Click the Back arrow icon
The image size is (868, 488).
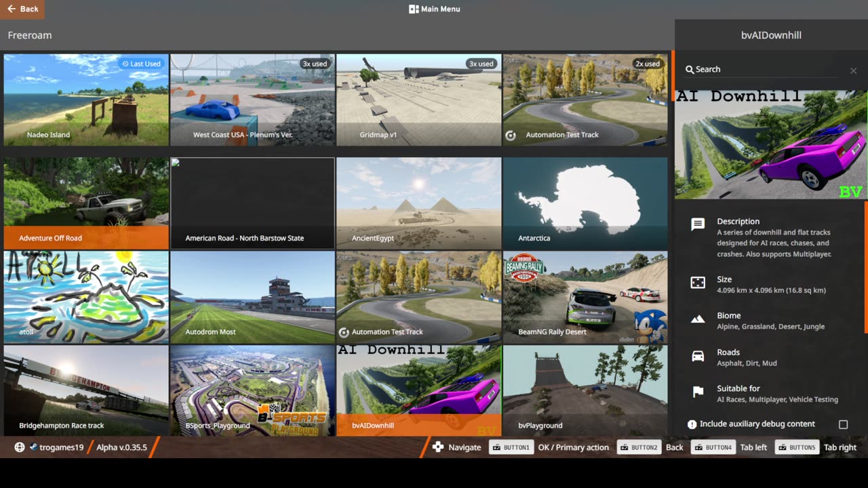[x=11, y=9]
